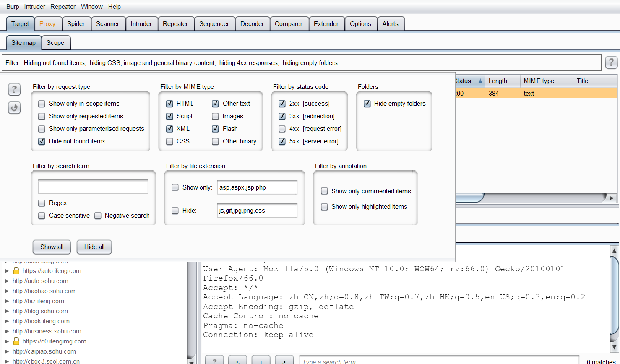
Task: Uncheck Hide empty folders
Action: point(367,104)
